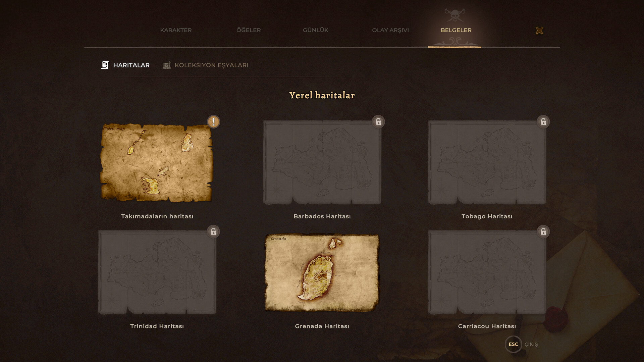Click the lock icon on Barbados map
The image size is (644, 362).
coord(378,122)
